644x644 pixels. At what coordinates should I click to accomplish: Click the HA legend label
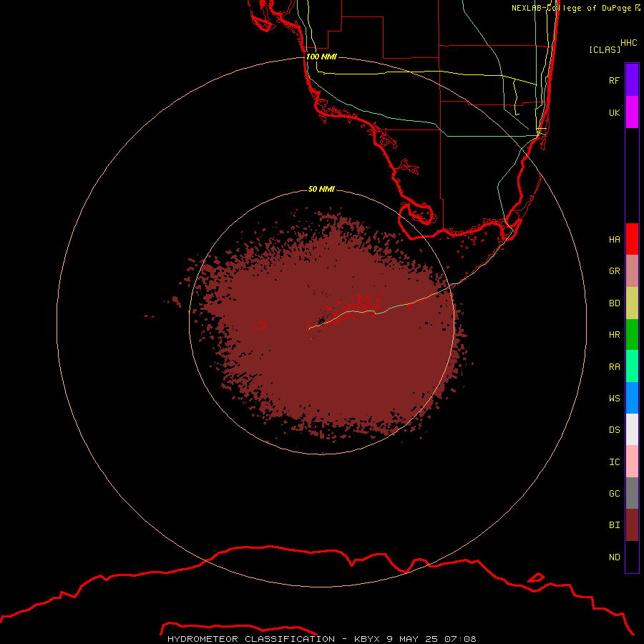coord(614,240)
